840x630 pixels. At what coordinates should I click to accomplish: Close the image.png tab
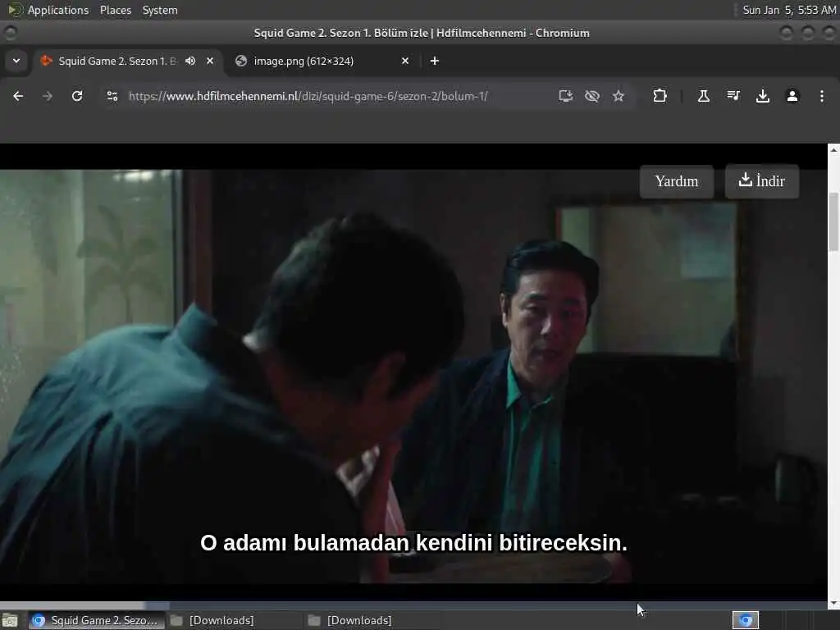405,61
